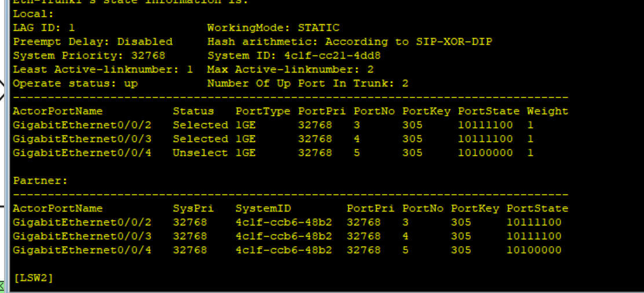Click "Least Active-linknumber: 1" text

(103, 69)
